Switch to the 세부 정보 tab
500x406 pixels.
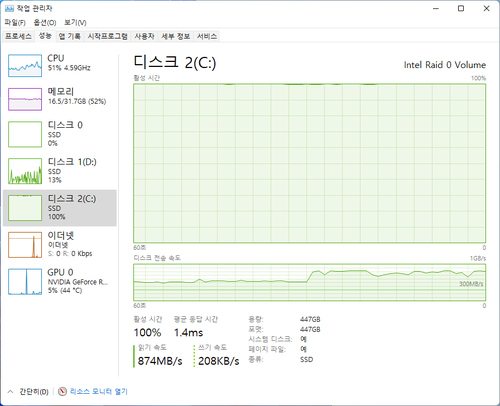point(176,36)
